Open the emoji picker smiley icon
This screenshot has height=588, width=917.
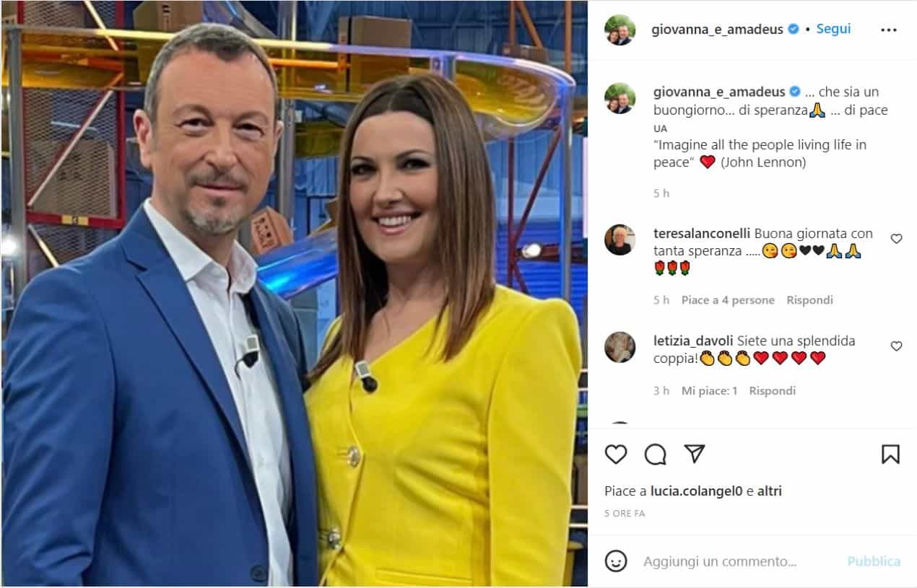pos(616,561)
